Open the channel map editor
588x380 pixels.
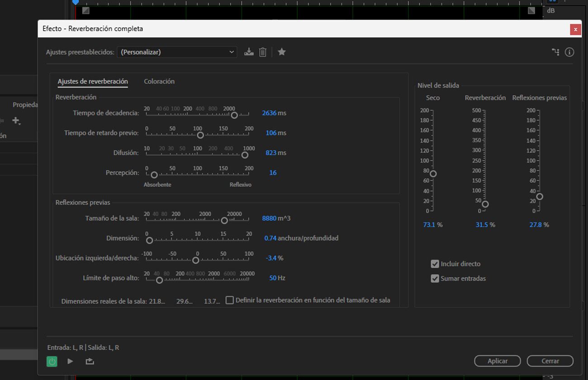coord(555,52)
